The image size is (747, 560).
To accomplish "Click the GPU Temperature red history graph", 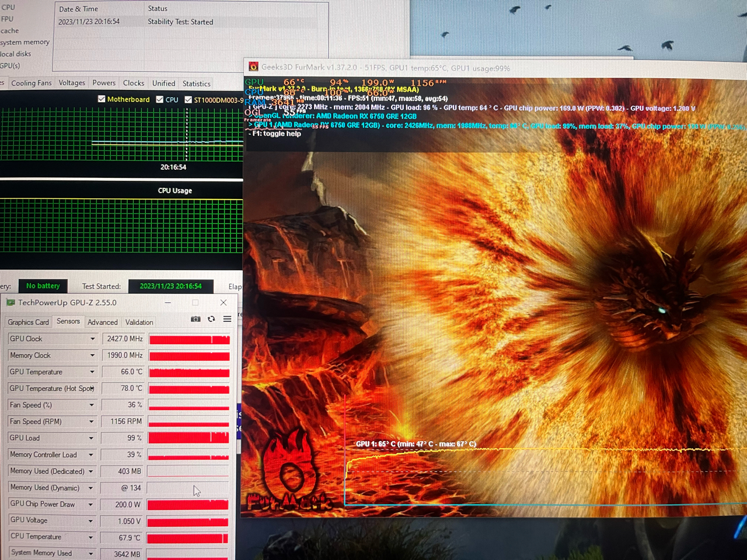I will point(189,372).
